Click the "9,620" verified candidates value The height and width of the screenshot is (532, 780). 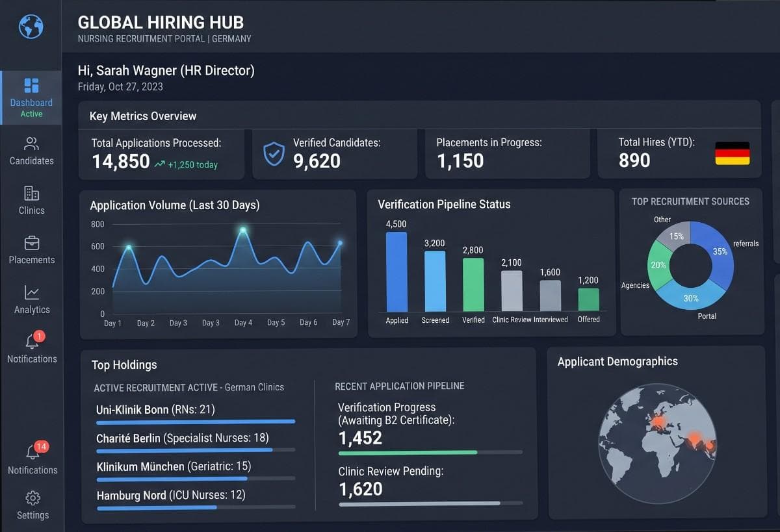point(317,161)
